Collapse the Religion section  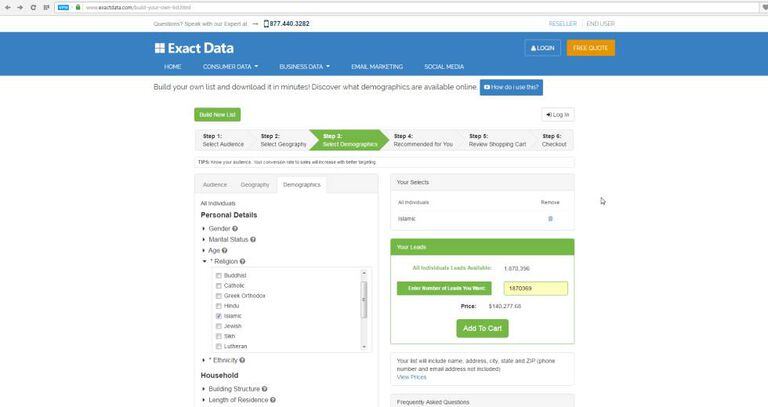click(205, 262)
